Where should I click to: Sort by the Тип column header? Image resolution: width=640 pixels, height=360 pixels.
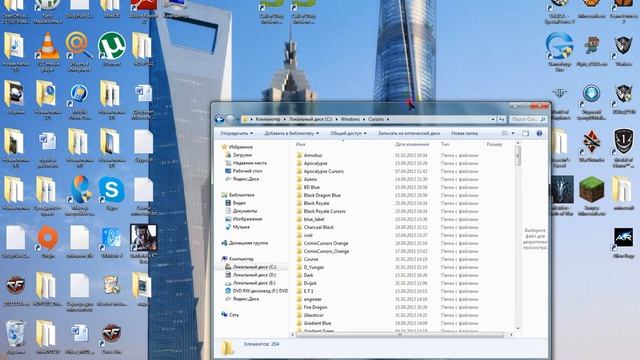pos(445,144)
